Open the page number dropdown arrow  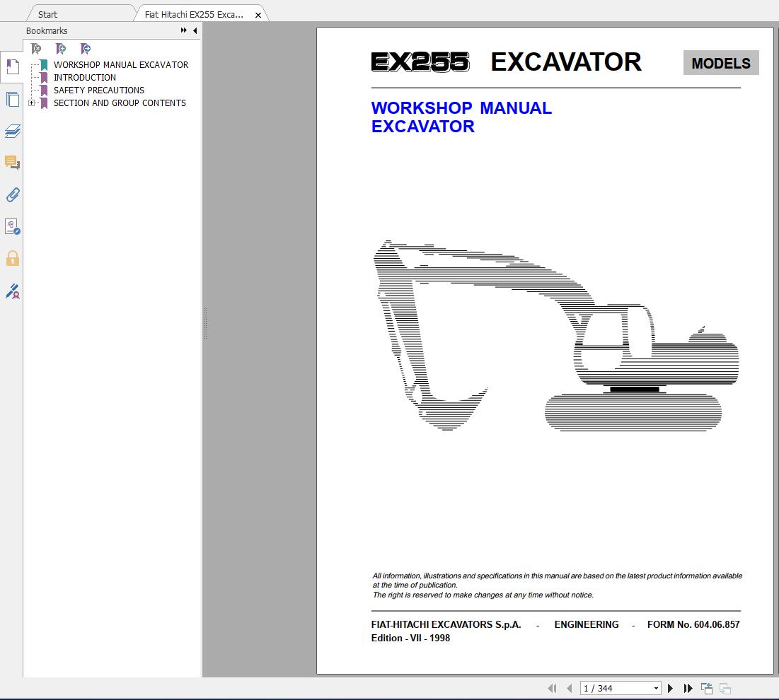(x=656, y=688)
